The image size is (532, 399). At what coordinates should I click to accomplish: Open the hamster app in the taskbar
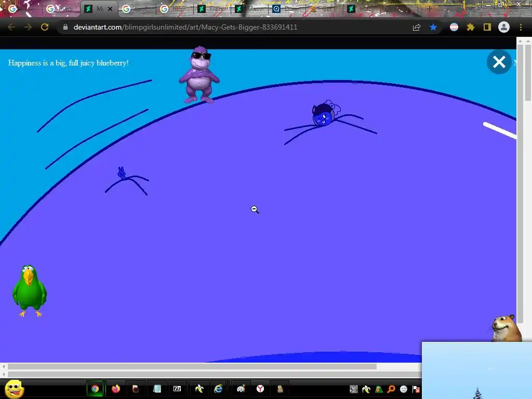(x=280, y=389)
